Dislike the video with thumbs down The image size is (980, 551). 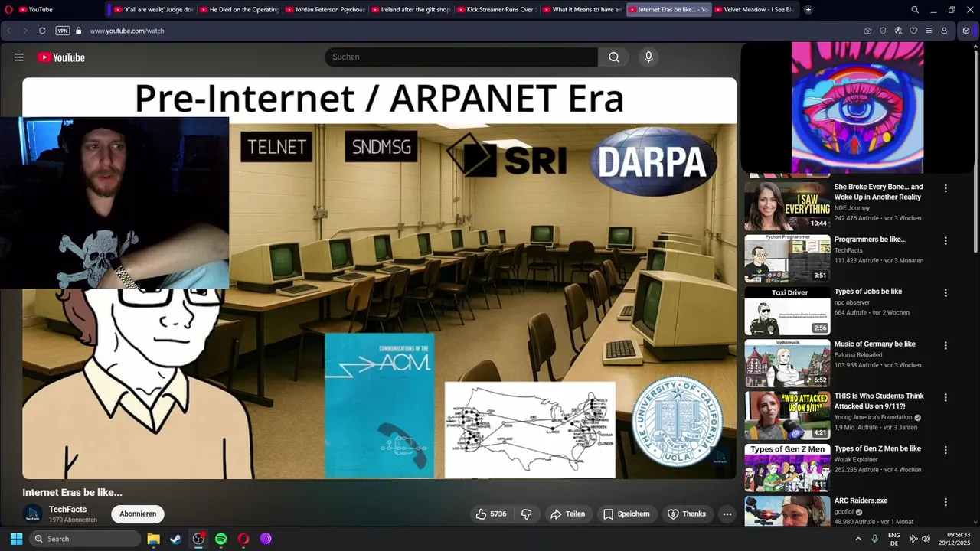(527, 514)
